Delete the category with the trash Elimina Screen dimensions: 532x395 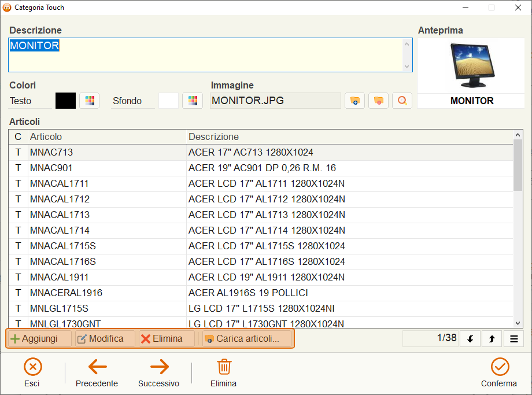coord(224,372)
